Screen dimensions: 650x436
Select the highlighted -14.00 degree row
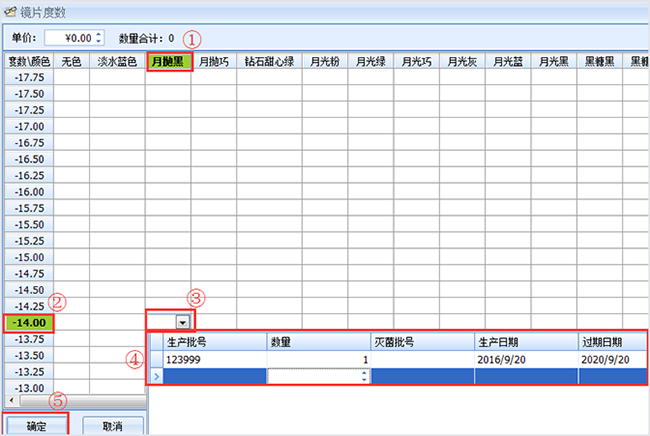coord(29,323)
